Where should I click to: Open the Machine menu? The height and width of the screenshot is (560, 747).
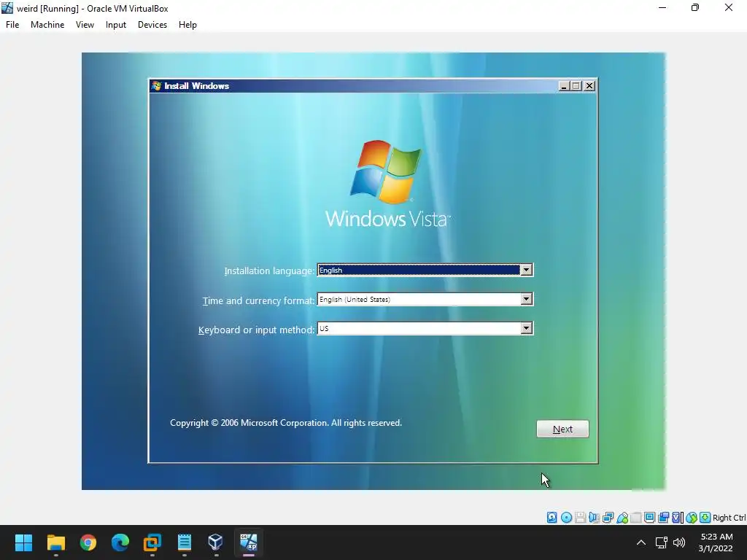click(47, 25)
